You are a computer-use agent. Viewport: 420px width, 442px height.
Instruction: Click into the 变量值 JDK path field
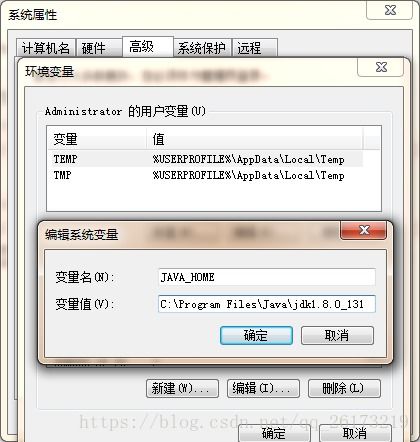coord(267,304)
